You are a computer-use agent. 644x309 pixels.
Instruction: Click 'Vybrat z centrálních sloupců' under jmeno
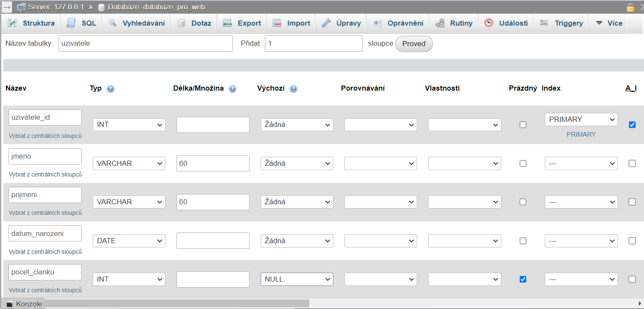tap(45, 174)
